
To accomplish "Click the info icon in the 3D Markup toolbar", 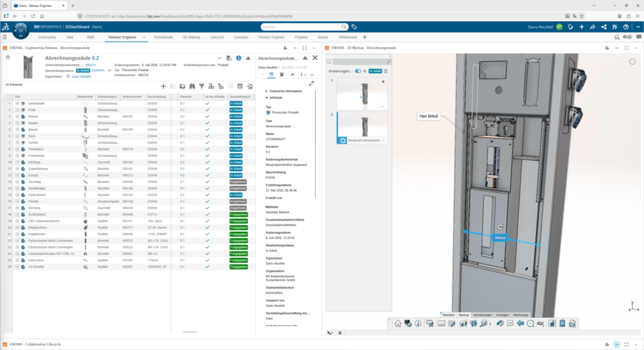I will coord(418,324).
